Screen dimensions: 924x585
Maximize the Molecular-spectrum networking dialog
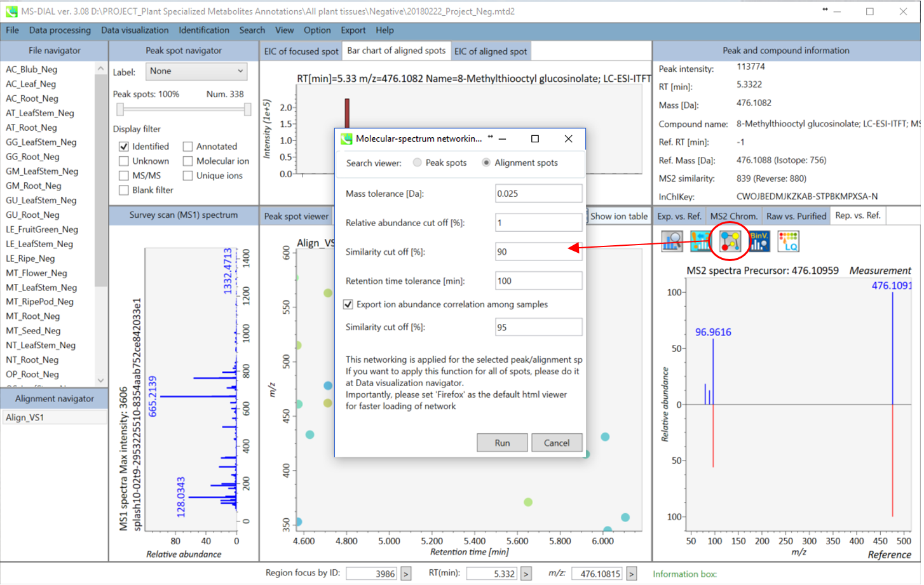tap(535, 138)
